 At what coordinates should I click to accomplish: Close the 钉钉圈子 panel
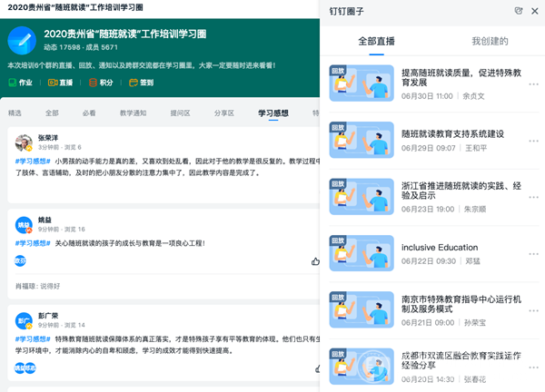[x=534, y=11]
